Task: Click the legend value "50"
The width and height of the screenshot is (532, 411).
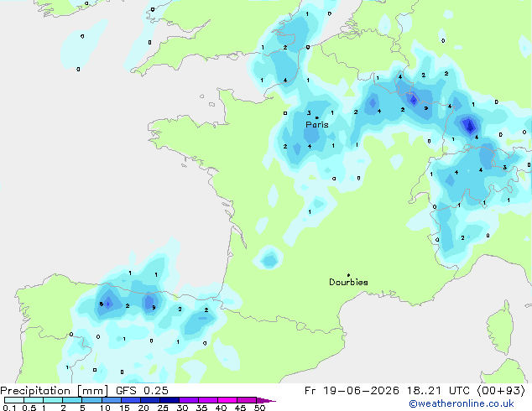Action: (x=259, y=408)
